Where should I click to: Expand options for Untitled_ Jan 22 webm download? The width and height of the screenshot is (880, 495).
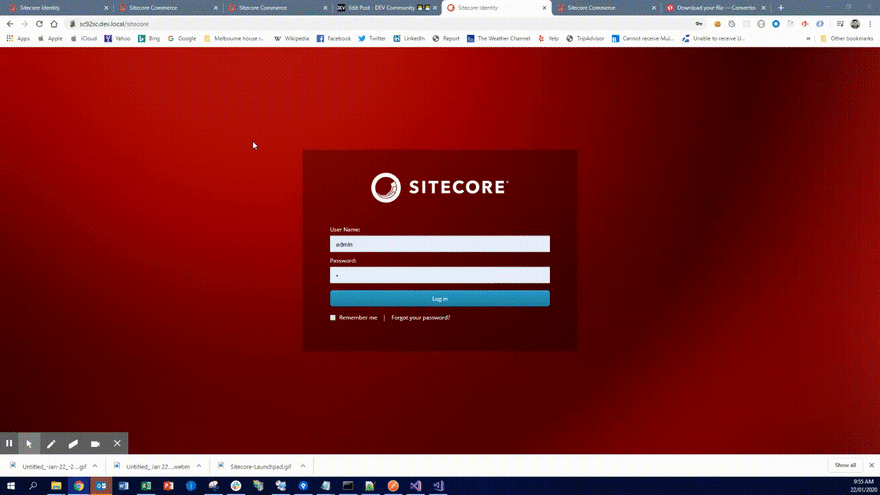[199, 466]
